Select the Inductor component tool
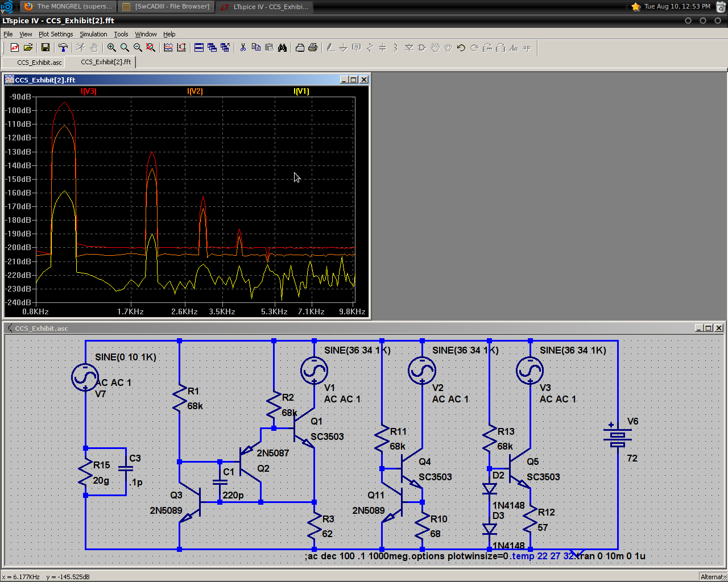The height and width of the screenshot is (582, 728). pyautogui.click(x=396, y=48)
